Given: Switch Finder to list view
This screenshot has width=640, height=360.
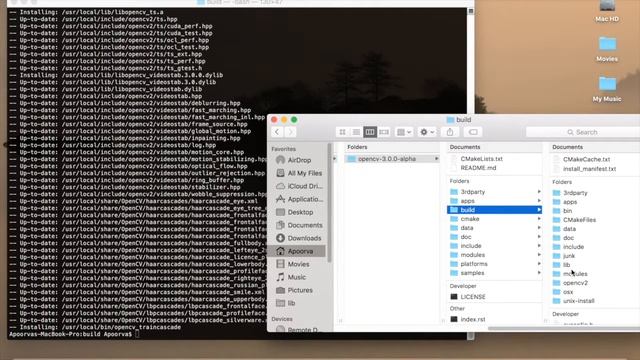Looking at the screenshot, I should [x=356, y=132].
